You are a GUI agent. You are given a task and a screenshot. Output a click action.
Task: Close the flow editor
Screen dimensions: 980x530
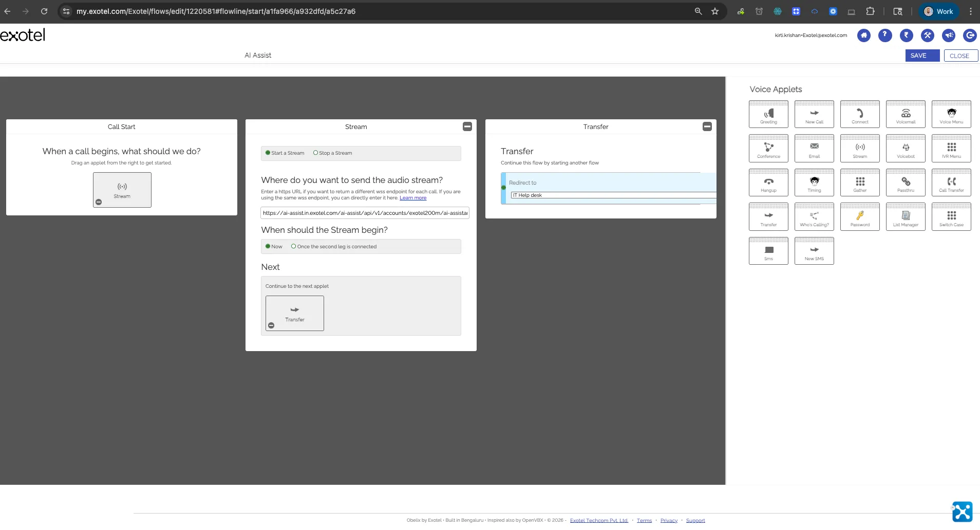pyautogui.click(x=960, y=56)
